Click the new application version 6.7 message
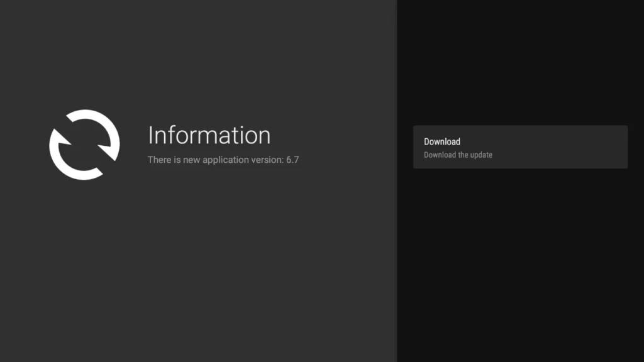Image resolution: width=644 pixels, height=362 pixels. pos(223,160)
